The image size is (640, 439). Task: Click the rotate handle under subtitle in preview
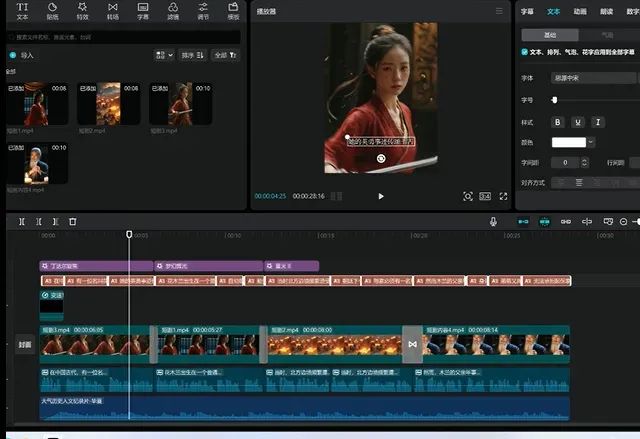click(x=381, y=158)
